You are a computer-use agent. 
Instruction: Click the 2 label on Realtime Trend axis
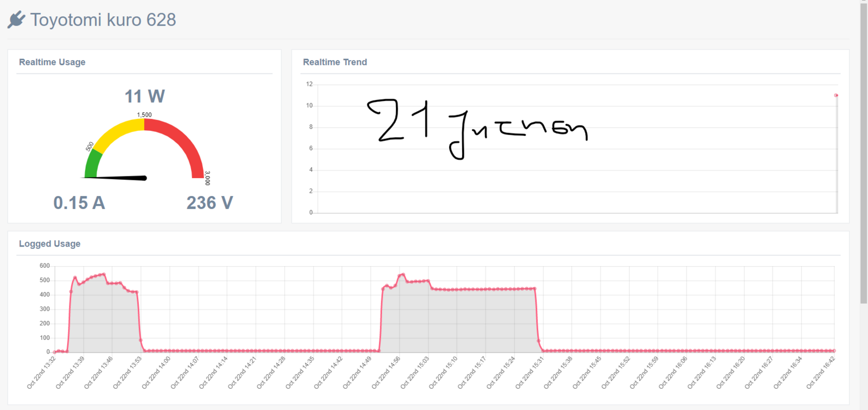click(x=311, y=191)
